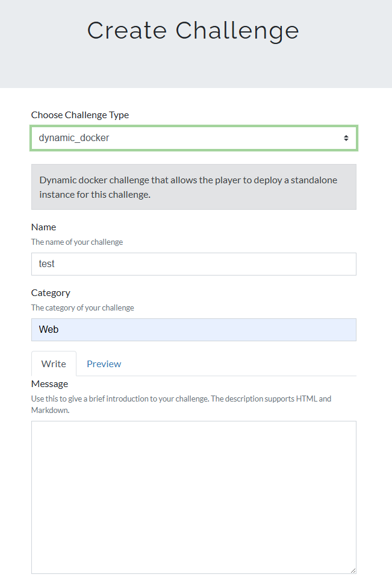The width and height of the screenshot is (392, 580).
Task: Click the word 'Markdown.' under Message
Action: point(49,410)
